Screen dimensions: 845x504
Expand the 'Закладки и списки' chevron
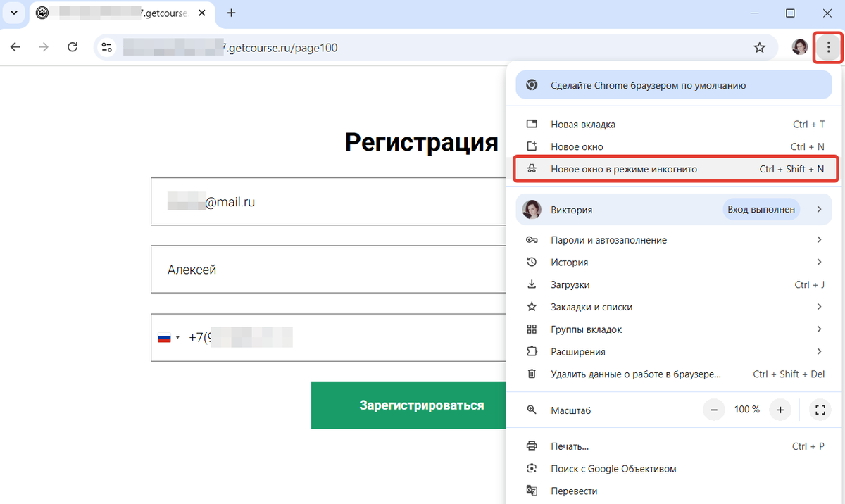click(819, 307)
